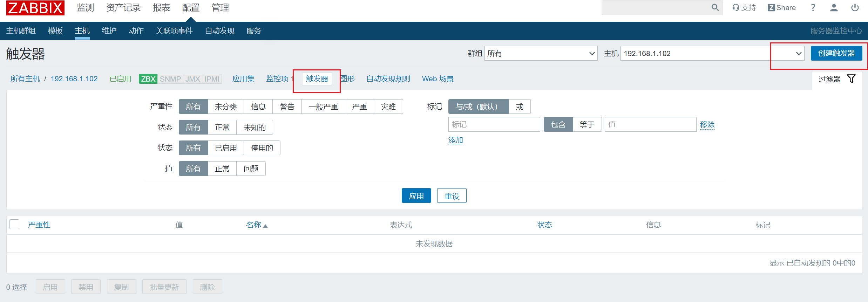
Task: Tick the select-all triggers checkbox
Action: point(14,224)
